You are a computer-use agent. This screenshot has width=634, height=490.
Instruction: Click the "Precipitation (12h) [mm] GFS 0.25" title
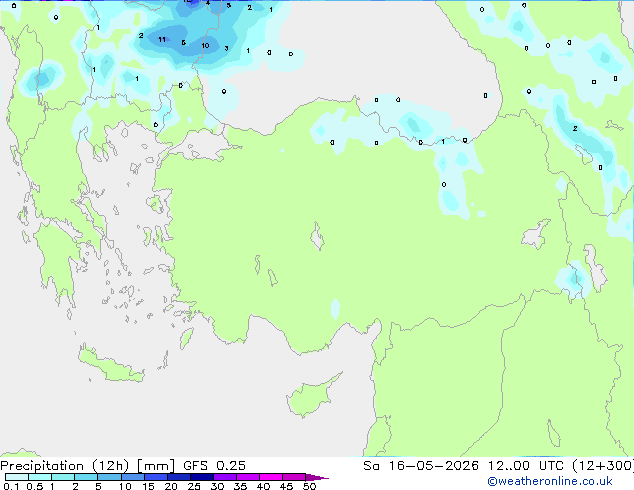coord(123,466)
